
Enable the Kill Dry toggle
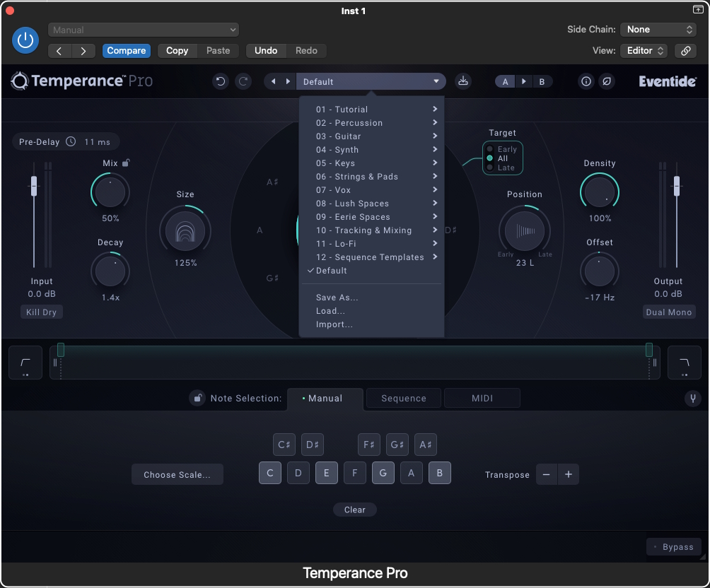coord(41,312)
